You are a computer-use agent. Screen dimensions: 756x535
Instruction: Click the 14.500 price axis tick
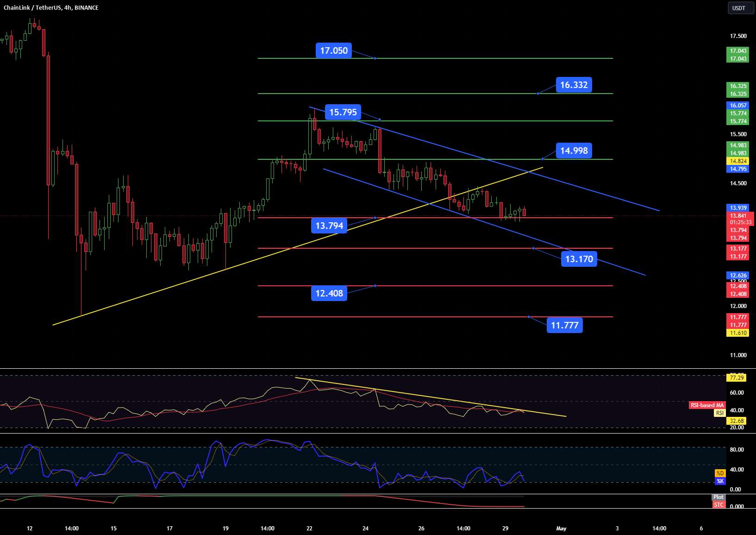pos(738,183)
